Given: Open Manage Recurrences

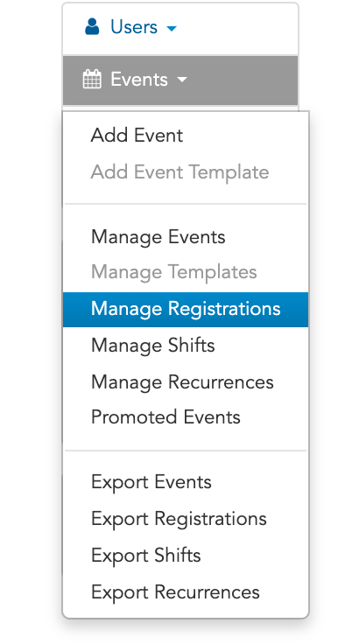Looking at the screenshot, I should click(x=182, y=382).
